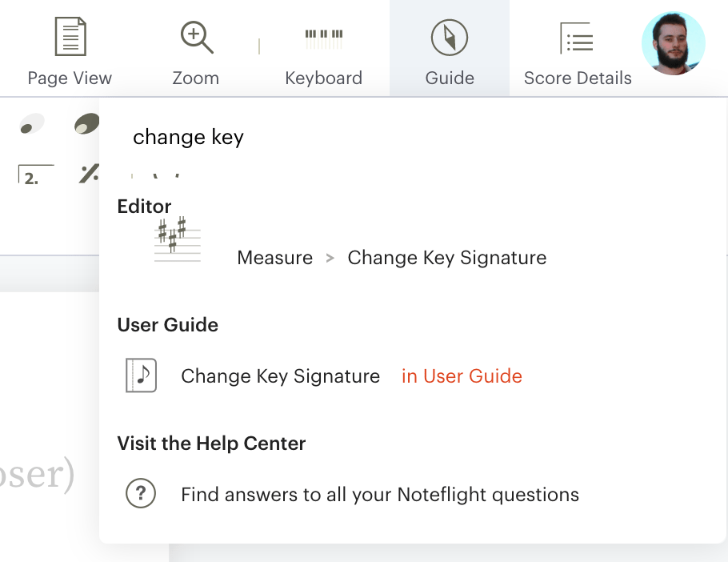Click the User Guide music note document icon
The height and width of the screenshot is (562, 728).
141,375
